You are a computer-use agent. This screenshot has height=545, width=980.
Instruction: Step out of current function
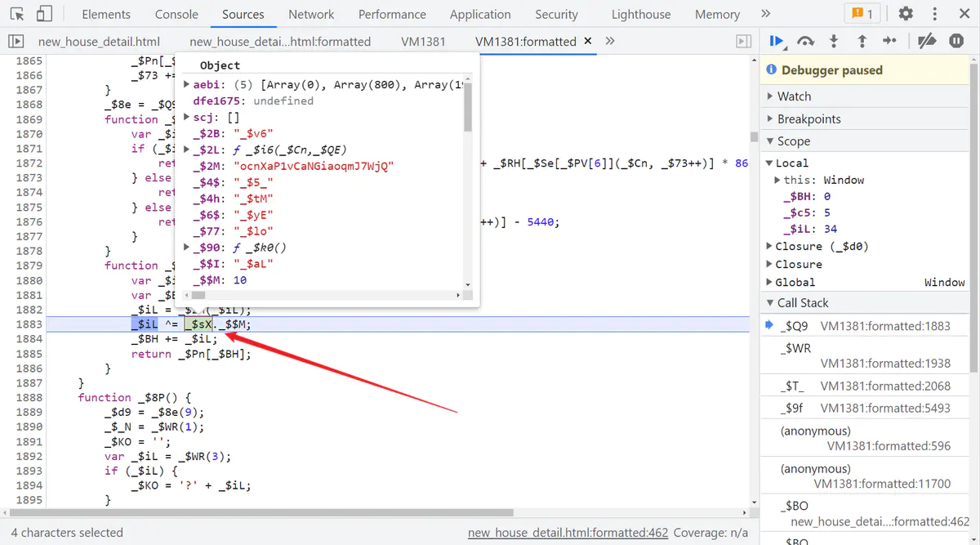862,42
